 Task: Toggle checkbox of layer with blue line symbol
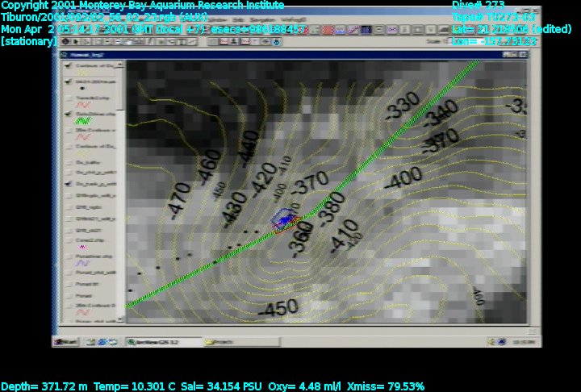point(69,256)
